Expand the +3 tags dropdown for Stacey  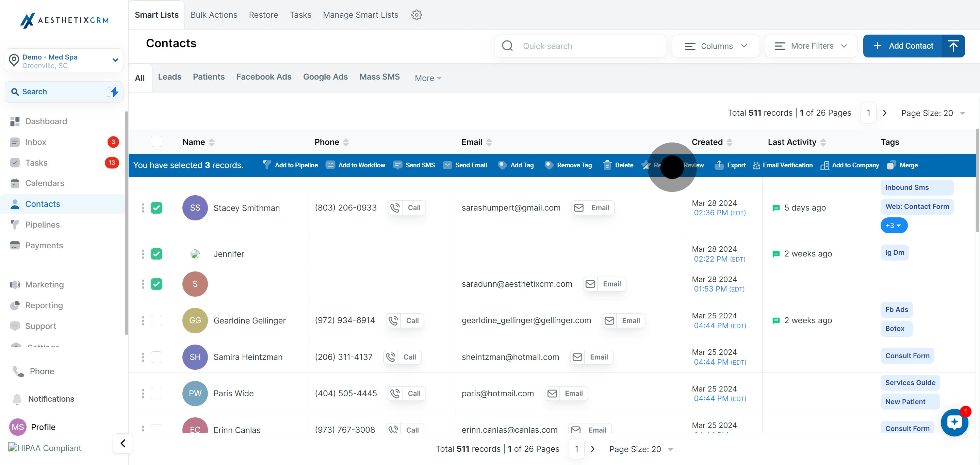(x=894, y=226)
